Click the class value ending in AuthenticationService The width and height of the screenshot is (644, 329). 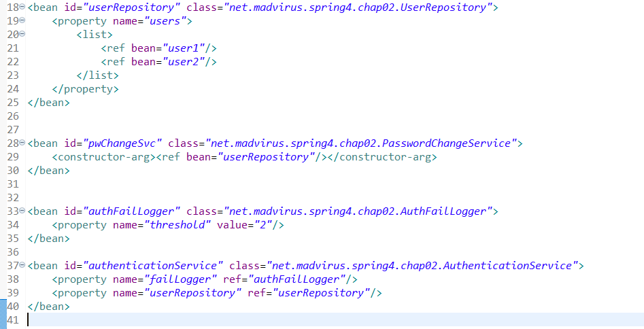[x=422, y=266]
